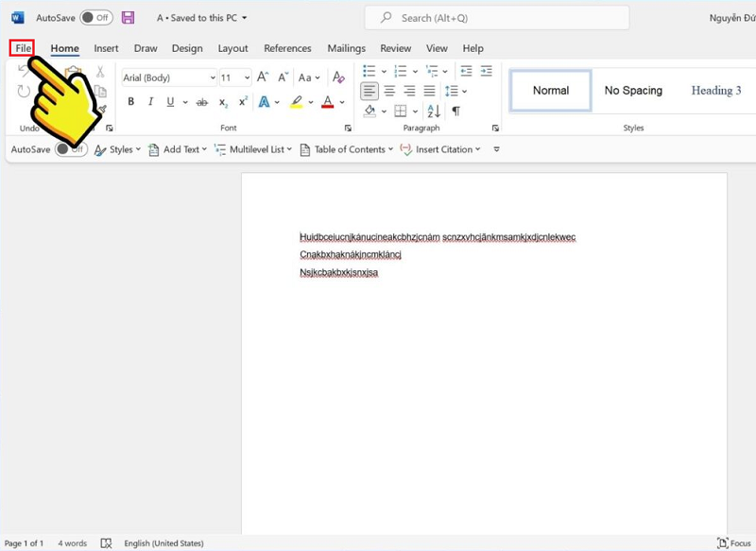Toggle Bold formatting
Image resolution: width=756 pixels, height=551 pixels.
(x=130, y=102)
